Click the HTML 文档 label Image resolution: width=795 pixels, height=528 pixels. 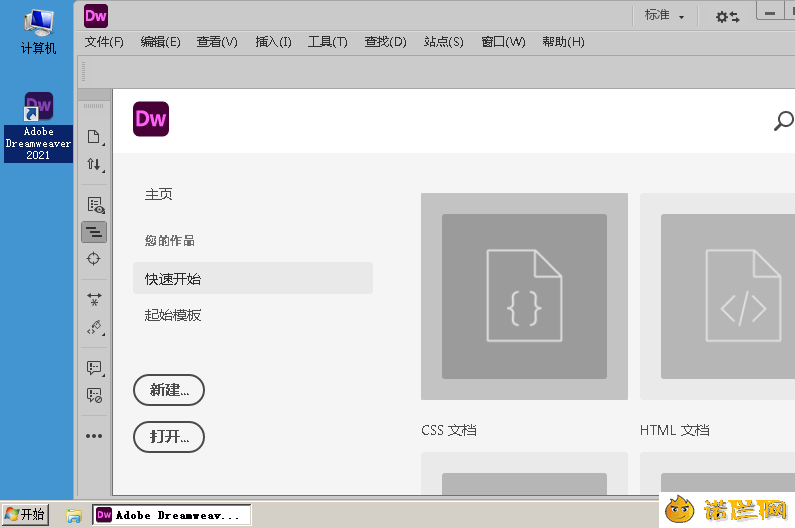click(x=674, y=431)
